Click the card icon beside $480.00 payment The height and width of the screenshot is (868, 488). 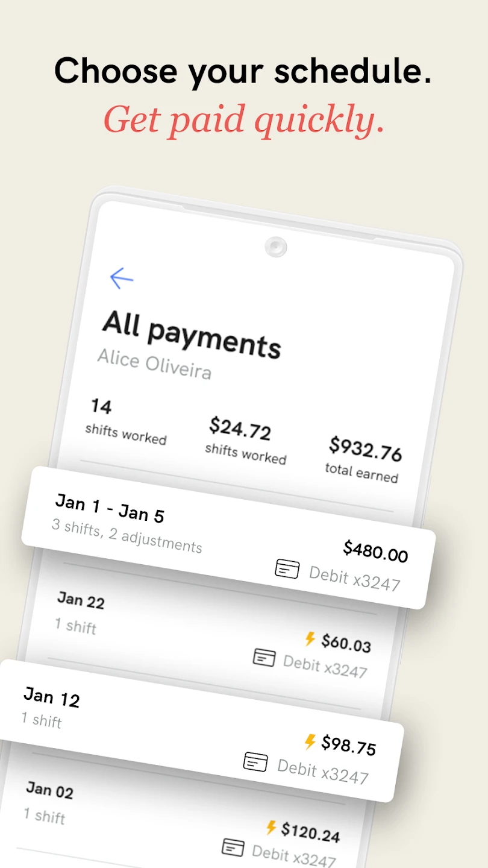coord(287,568)
